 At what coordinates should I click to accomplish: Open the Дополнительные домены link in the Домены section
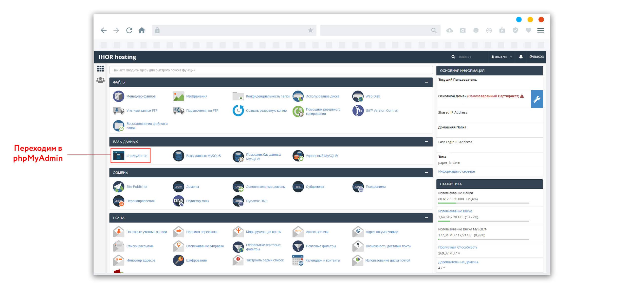click(x=265, y=187)
